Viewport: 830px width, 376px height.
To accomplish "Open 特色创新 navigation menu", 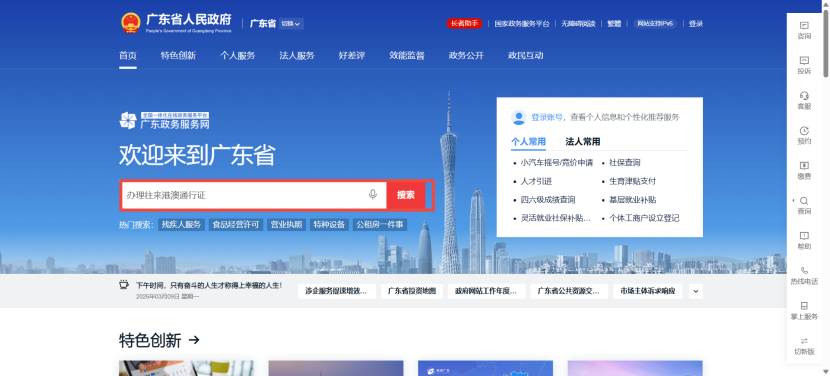I will pos(178,56).
